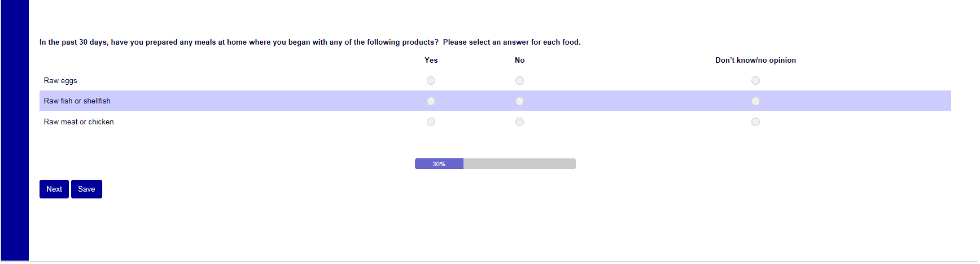Save survey progress with Save button
The height and width of the screenshot is (264, 980).
tap(86, 189)
